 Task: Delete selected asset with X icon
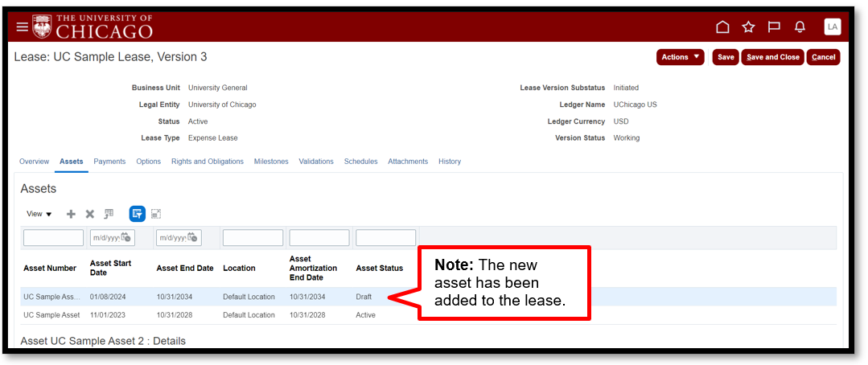tap(89, 214)
